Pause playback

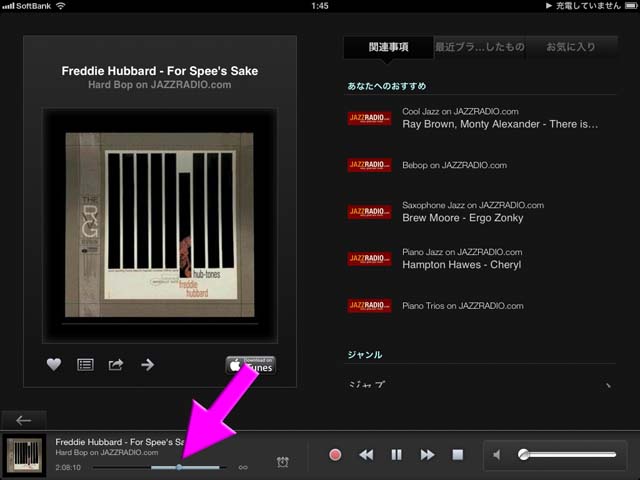tap(396, 455)
